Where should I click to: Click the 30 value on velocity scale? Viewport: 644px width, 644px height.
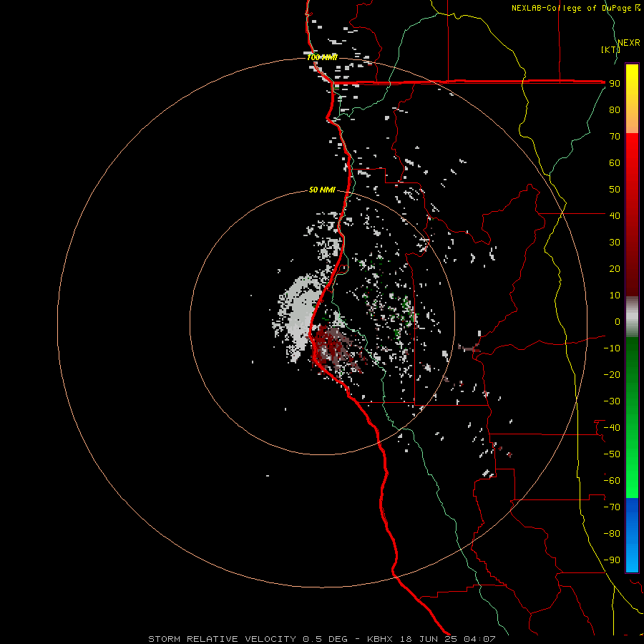(615, 243)
